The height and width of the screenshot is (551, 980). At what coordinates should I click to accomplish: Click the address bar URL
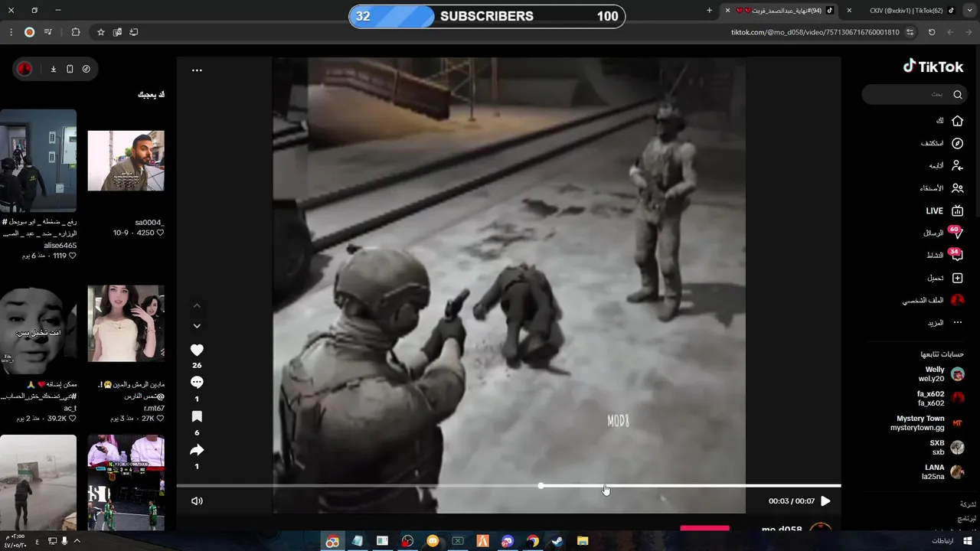click(815, 32)
